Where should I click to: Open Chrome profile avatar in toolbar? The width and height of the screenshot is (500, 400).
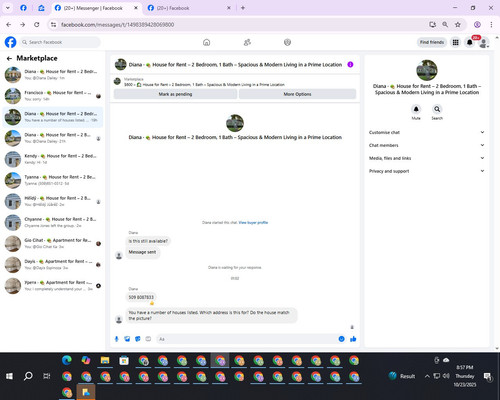pos(477,24)
